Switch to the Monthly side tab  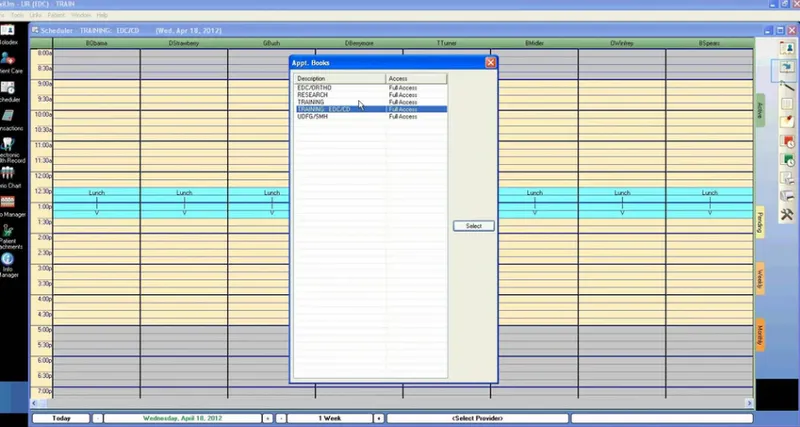tap(760, 335)
